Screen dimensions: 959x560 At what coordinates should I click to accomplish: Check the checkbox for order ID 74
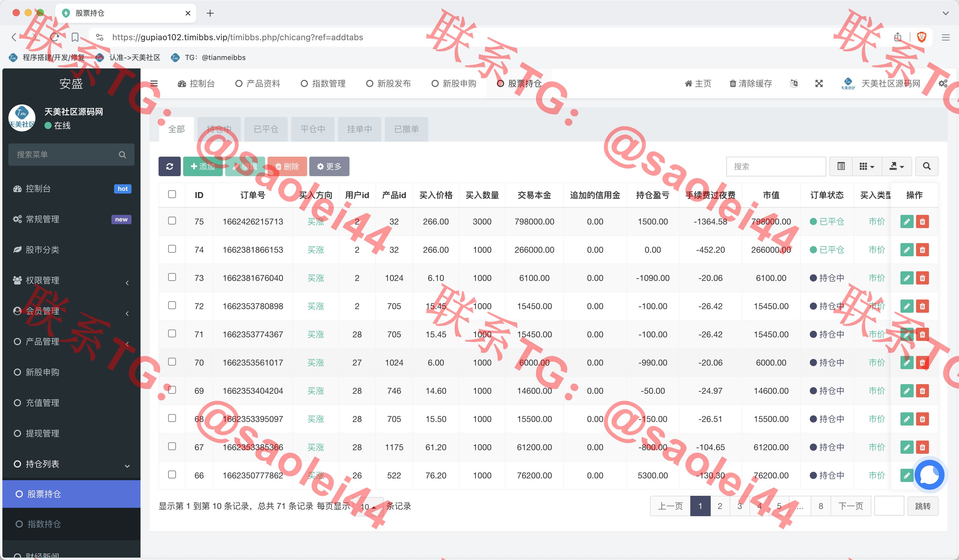[x=172, y=249]
